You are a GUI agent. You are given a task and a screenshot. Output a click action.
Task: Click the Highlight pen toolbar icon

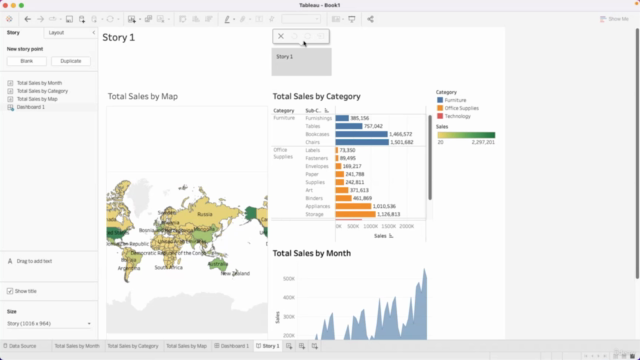[227, 19]
